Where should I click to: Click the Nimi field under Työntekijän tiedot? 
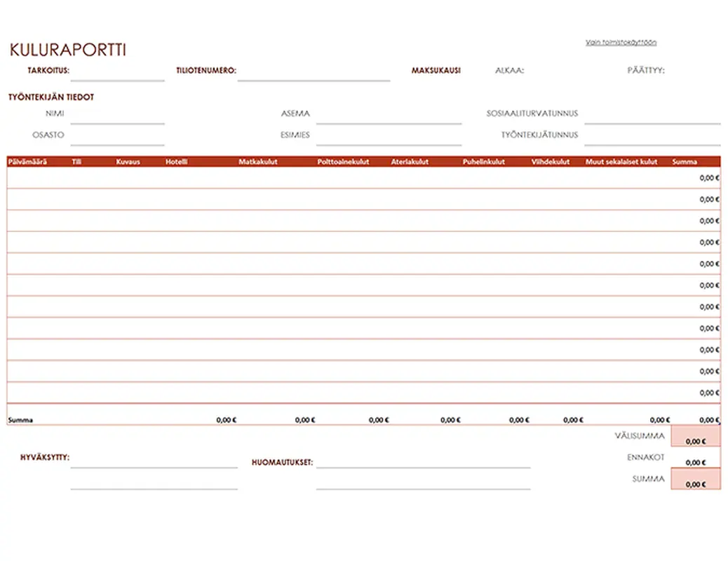[117, 115]
